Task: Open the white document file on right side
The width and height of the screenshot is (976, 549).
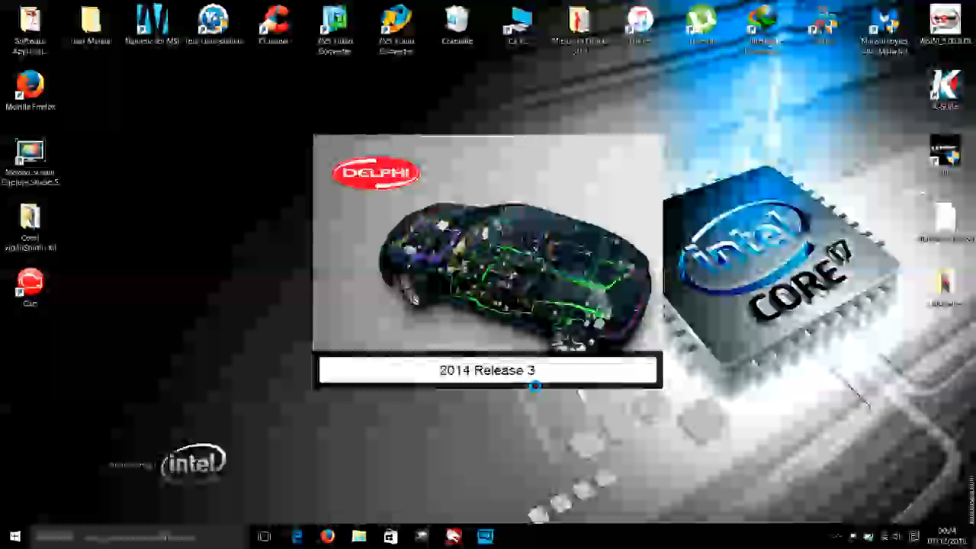Action: tap(946, 223)
